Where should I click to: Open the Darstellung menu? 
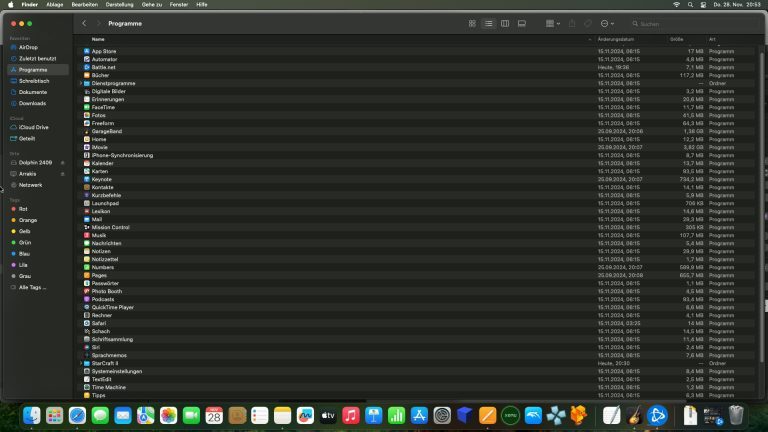(x=120, y=4)
